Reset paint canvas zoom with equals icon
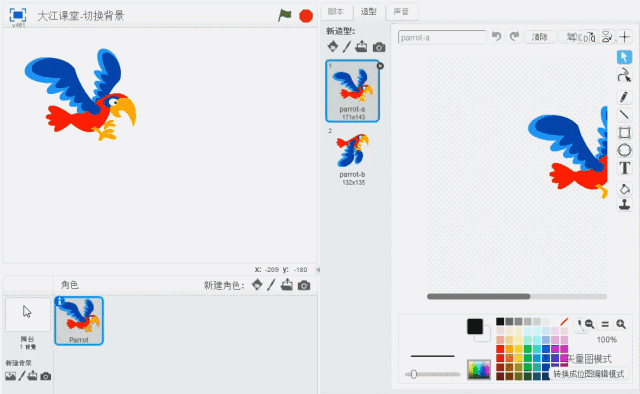640x394 pixels. tap(605, 324)
